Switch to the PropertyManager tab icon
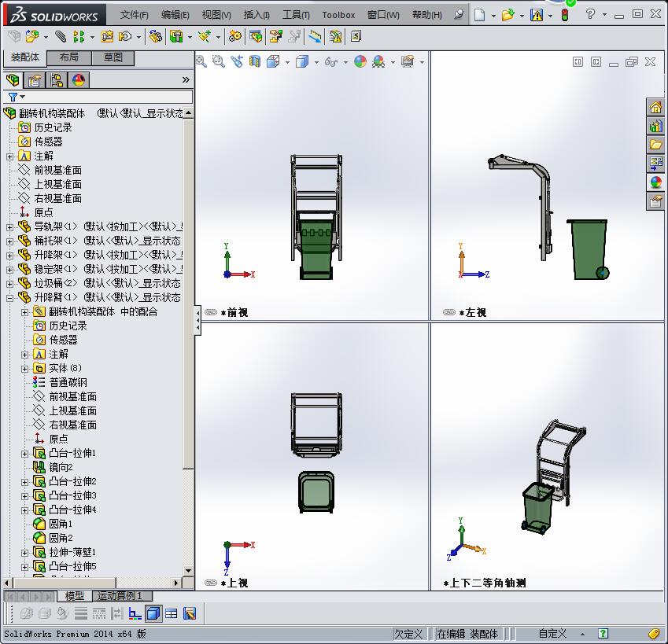Screen dimensions: 668x644 [35, 80]
